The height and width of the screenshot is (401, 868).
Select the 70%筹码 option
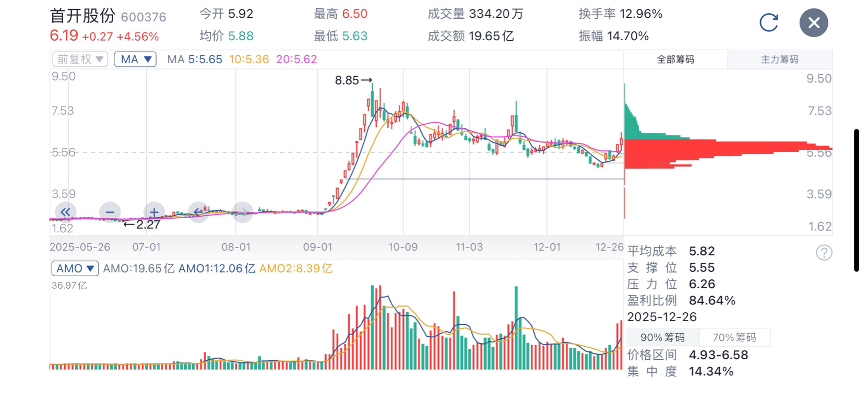pos(734,337)
